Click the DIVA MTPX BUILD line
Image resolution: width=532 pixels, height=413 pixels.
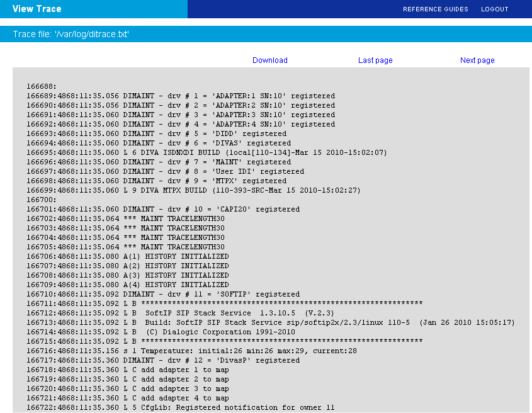193,190
